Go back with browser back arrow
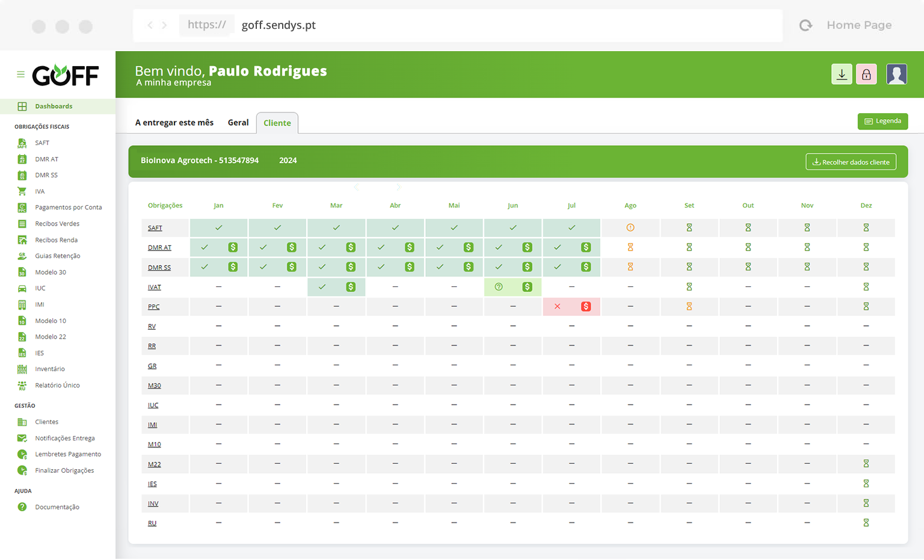This screenshot has width=924, height=560. click(x=150, y=25)
